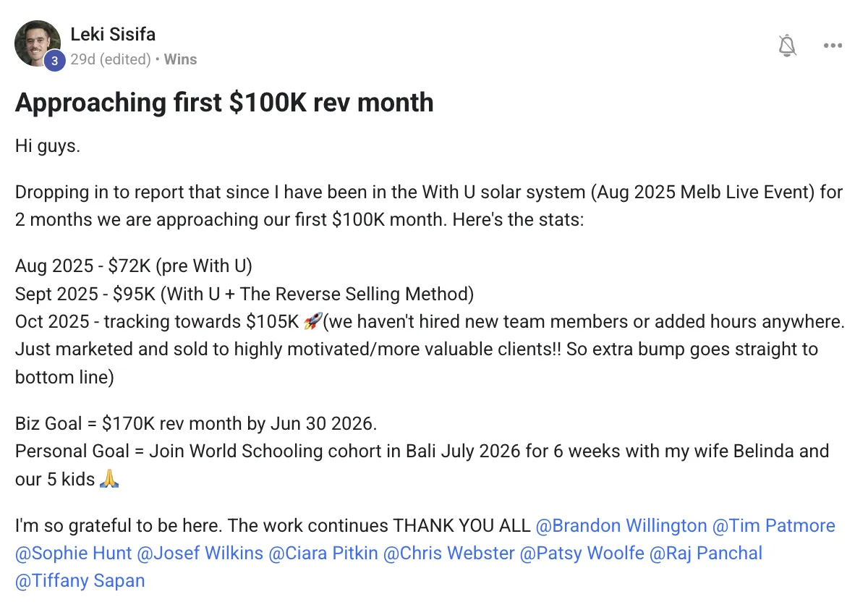Open the @Raj Panchal mention
Image resolution: width=868 pixels, height=615 pixels.
coord(706,553)
